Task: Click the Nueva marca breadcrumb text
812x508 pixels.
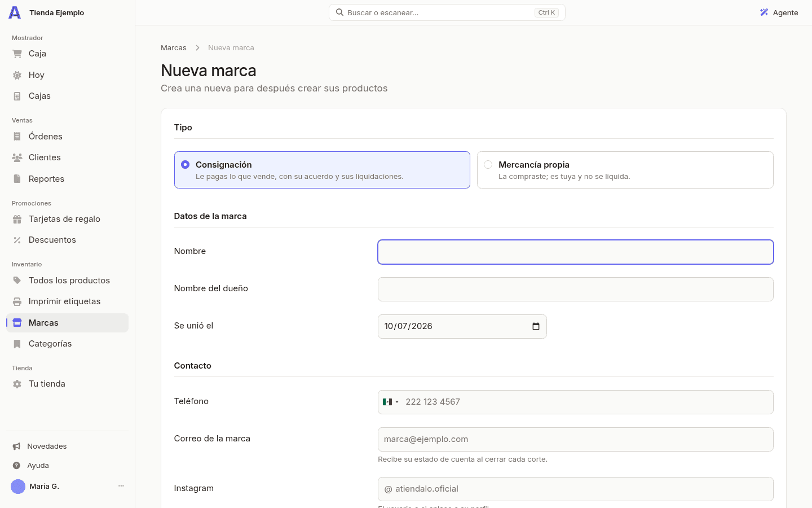Action: pyautogui.click(x=231, y=48)
